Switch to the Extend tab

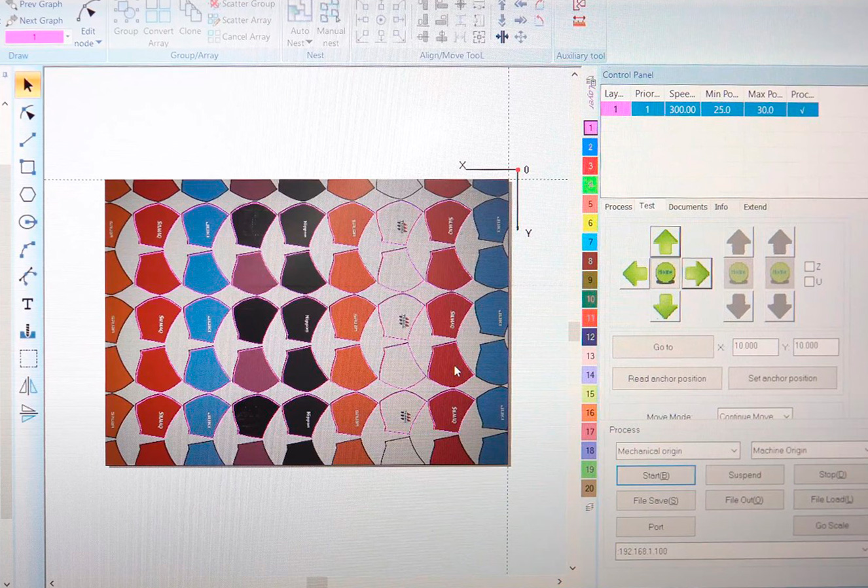[x=755, y=207]
